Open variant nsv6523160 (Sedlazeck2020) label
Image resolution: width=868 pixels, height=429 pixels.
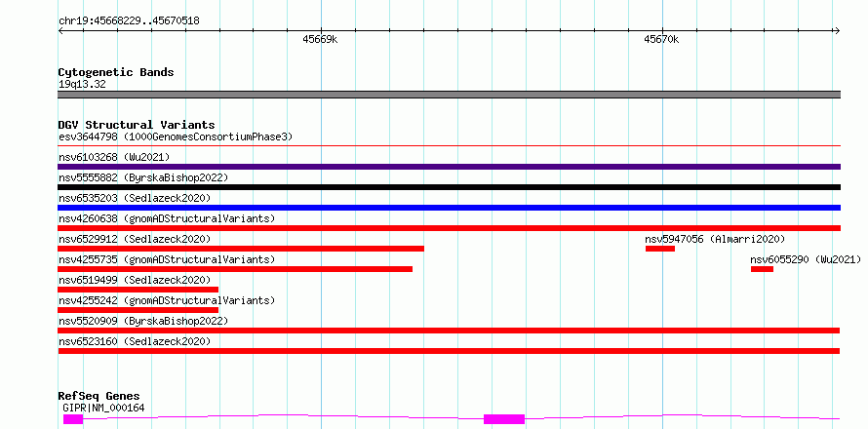point(135,341)
